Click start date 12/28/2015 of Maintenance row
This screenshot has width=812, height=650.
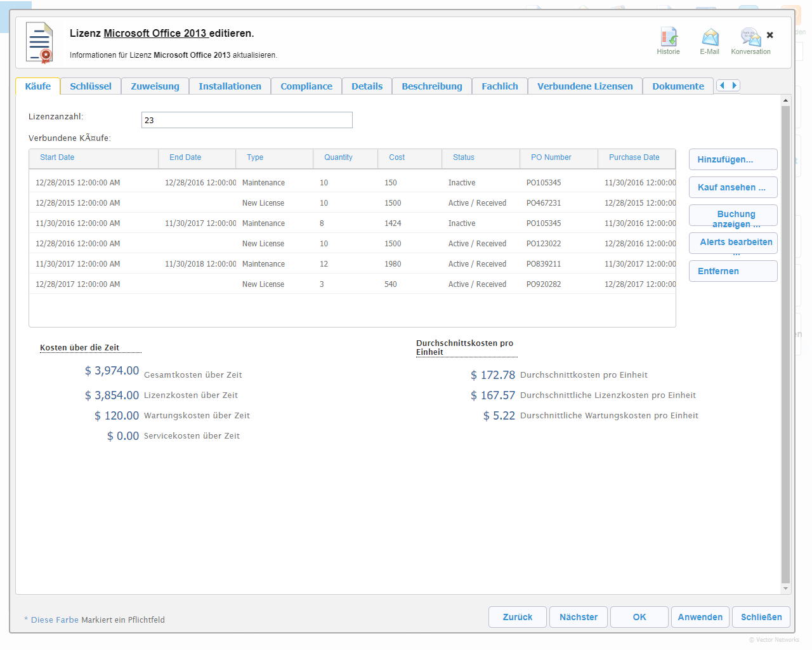tap(77, 183)
